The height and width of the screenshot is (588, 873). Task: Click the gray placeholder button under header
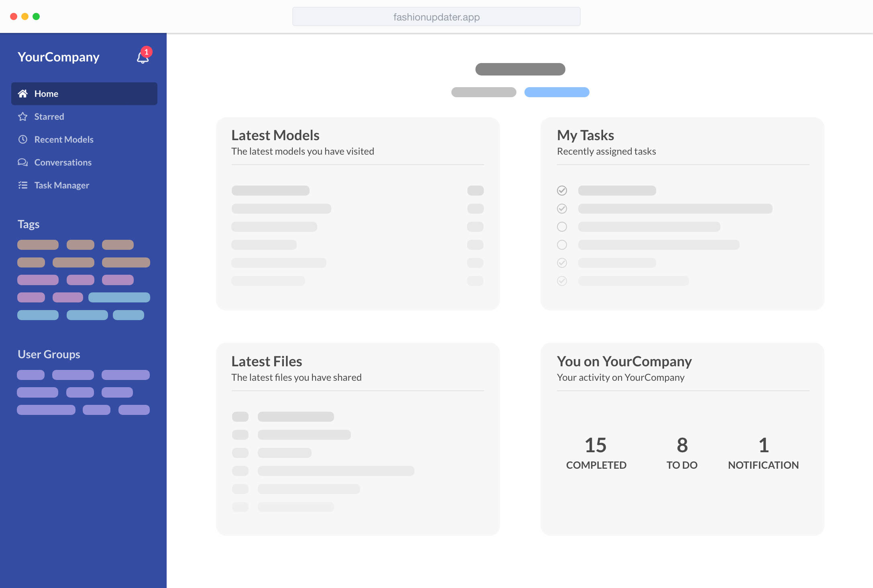click(483, 92)
